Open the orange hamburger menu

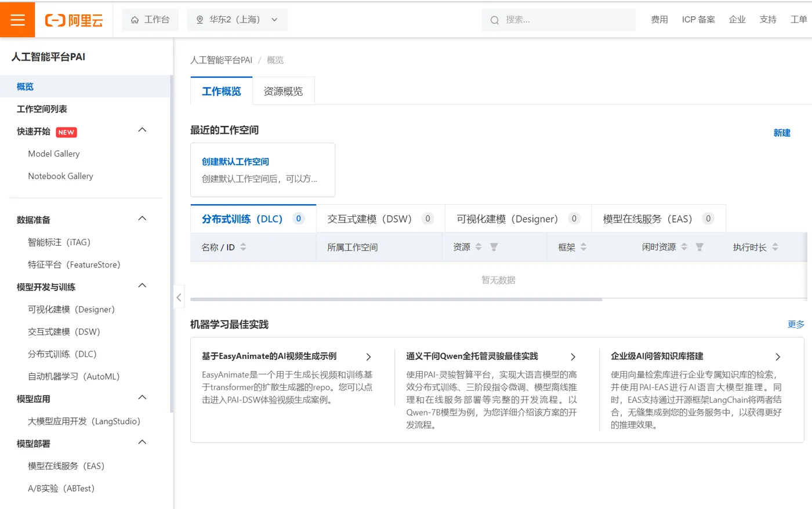point(17,20)
